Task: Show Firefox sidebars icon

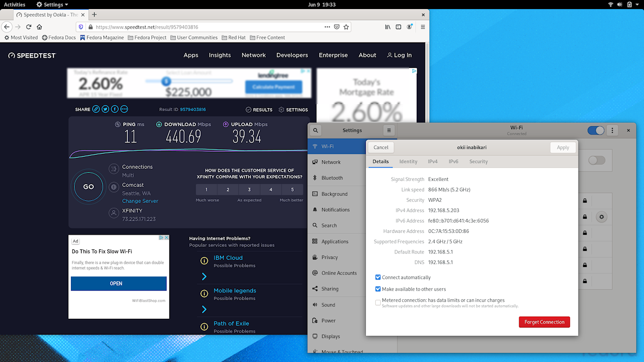Action: tap(398, 27)
